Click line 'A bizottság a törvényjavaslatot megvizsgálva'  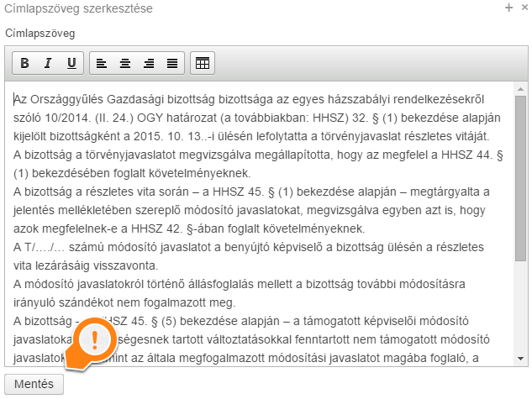point(258,155)
